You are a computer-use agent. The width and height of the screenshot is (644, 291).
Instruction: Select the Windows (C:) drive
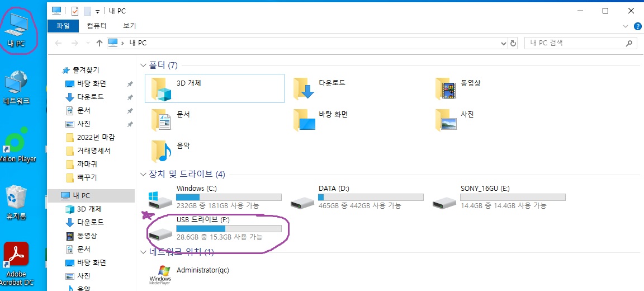(x=215, y=198)
